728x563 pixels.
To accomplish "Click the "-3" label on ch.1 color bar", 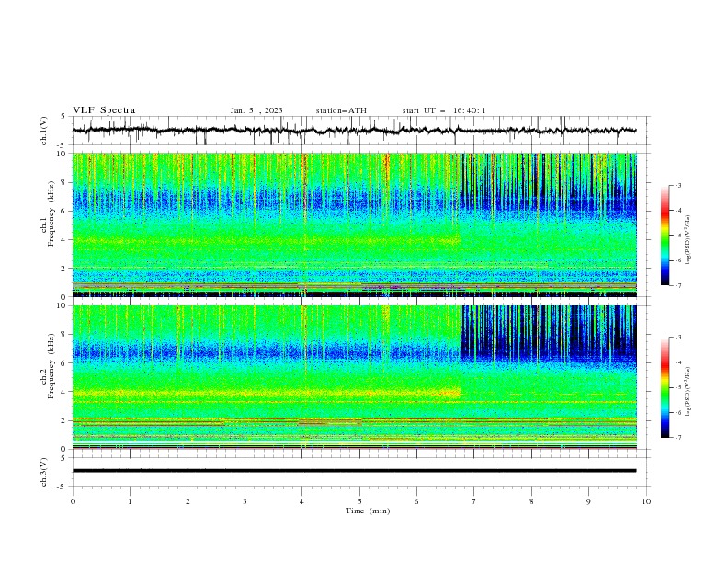I will tap(678, 186).
